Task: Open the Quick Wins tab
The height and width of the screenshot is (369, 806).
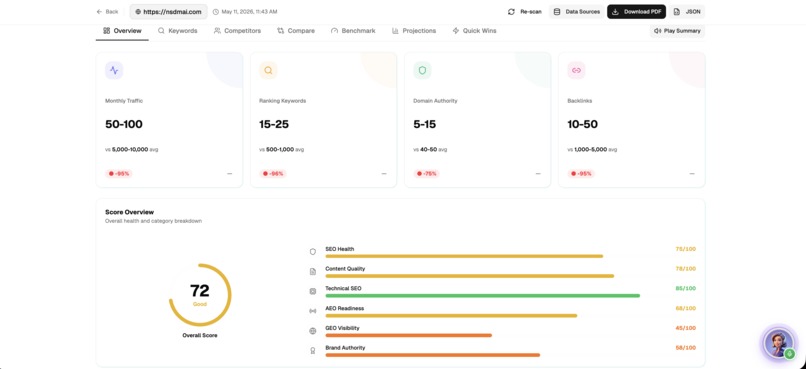Action: click(x=474, y=31)
